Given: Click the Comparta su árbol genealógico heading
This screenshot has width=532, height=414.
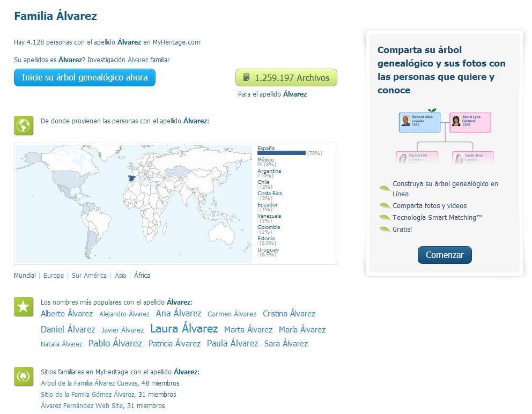Looking at the screenshot, I should (x=441, y=70).
